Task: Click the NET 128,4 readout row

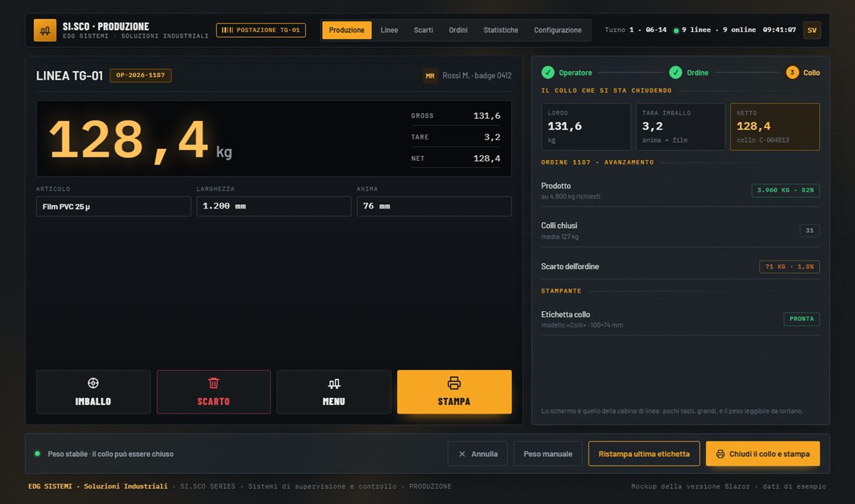Action: [456, 159]
